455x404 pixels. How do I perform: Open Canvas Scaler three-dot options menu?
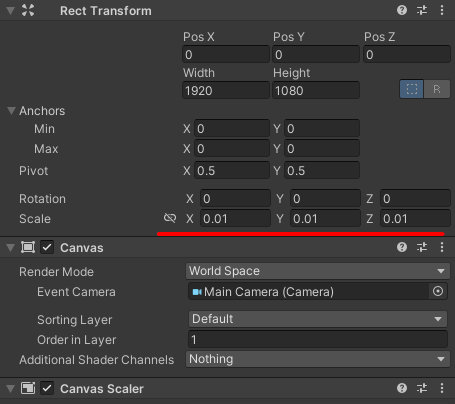point(442,388)
